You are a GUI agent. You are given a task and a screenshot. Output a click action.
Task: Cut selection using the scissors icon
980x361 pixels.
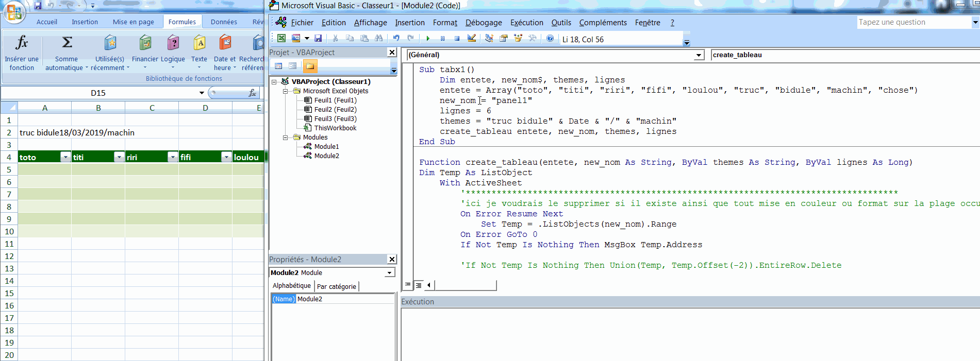click(x=335, y=38)
